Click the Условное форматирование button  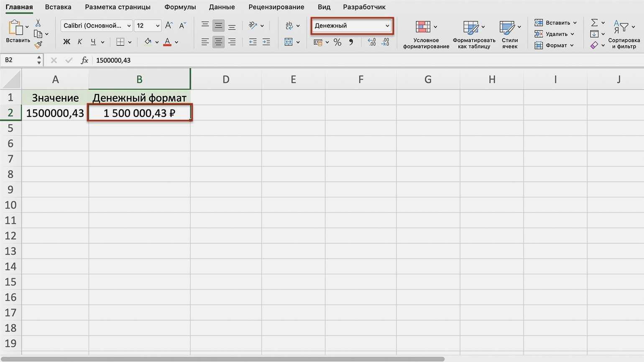click(426, 34)
